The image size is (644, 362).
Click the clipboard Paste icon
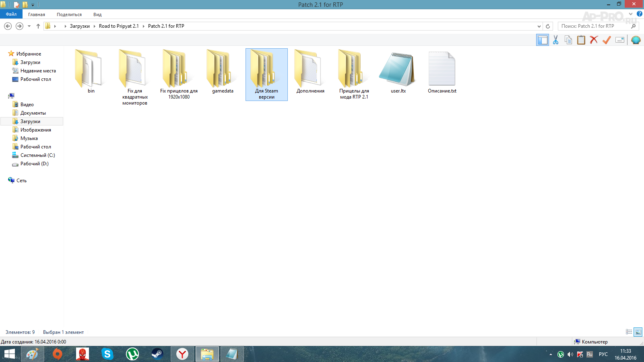pyautogui.click(x=581, y=40)
